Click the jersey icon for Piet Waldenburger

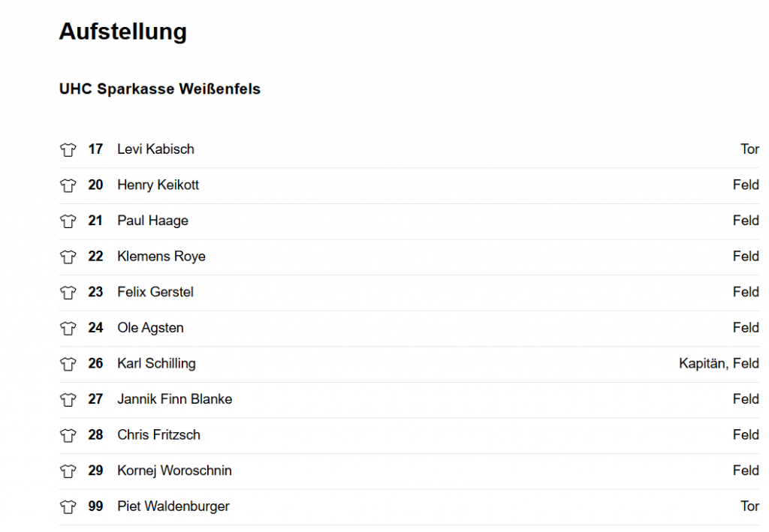(x=68, y=506)
